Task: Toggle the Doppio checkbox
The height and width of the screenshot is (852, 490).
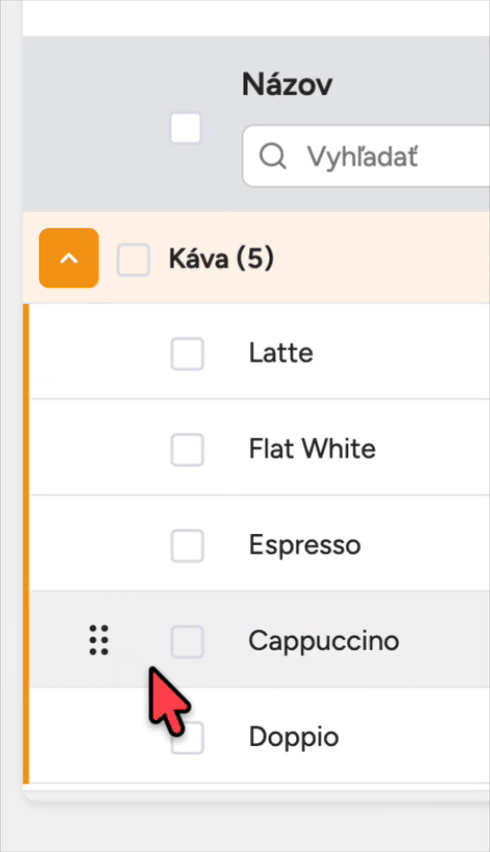Action: click(x=187, y=737)
